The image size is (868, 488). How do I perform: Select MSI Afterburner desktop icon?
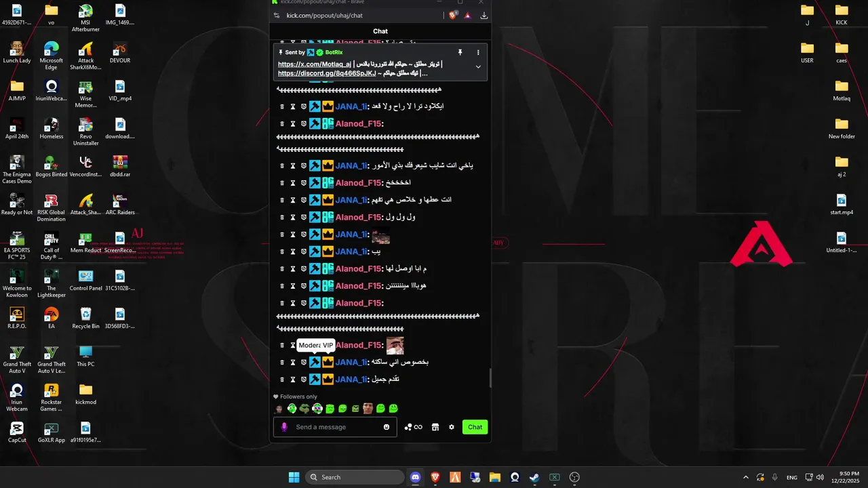pos(85,18)
